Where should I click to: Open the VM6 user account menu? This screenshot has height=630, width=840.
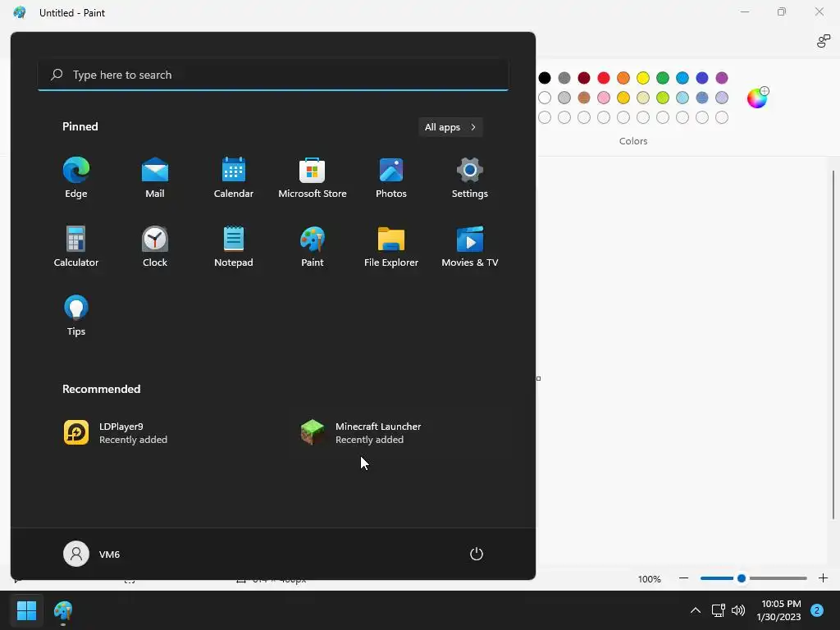coord(92,554)
